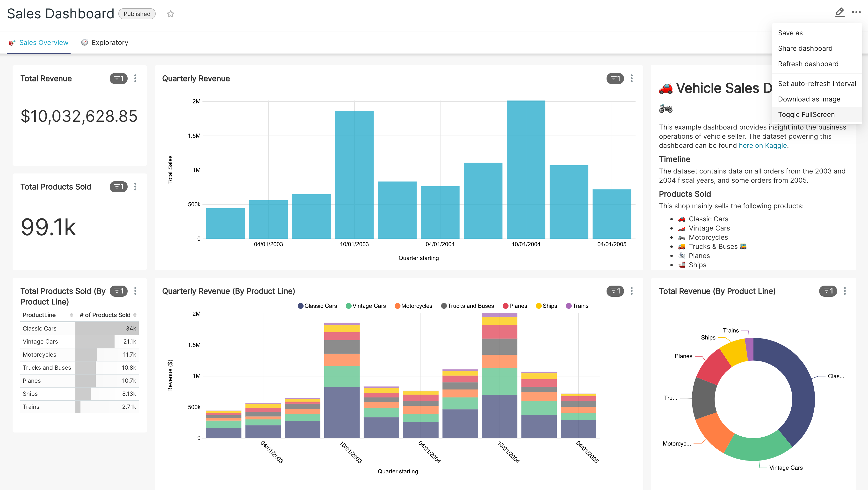Click Download as image option

click(x=809, y=99)
